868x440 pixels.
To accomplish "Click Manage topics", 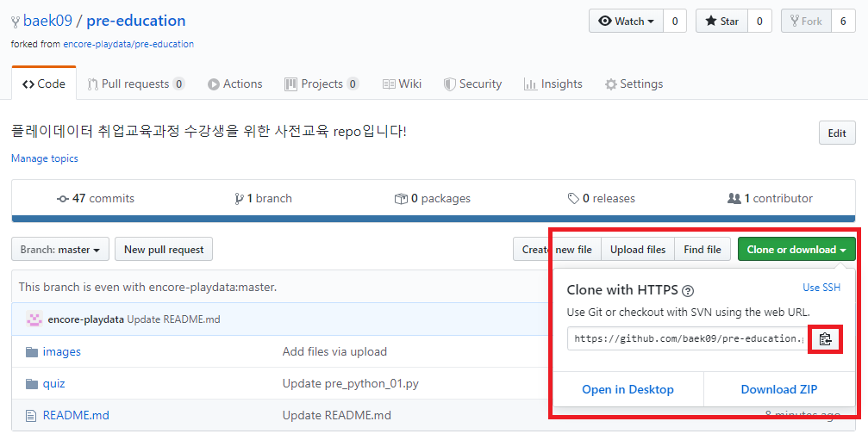I will point(44,158).
